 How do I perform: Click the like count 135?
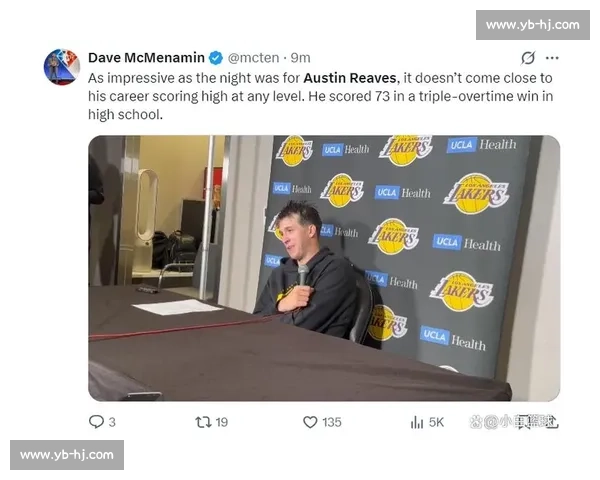pos(332,422)
